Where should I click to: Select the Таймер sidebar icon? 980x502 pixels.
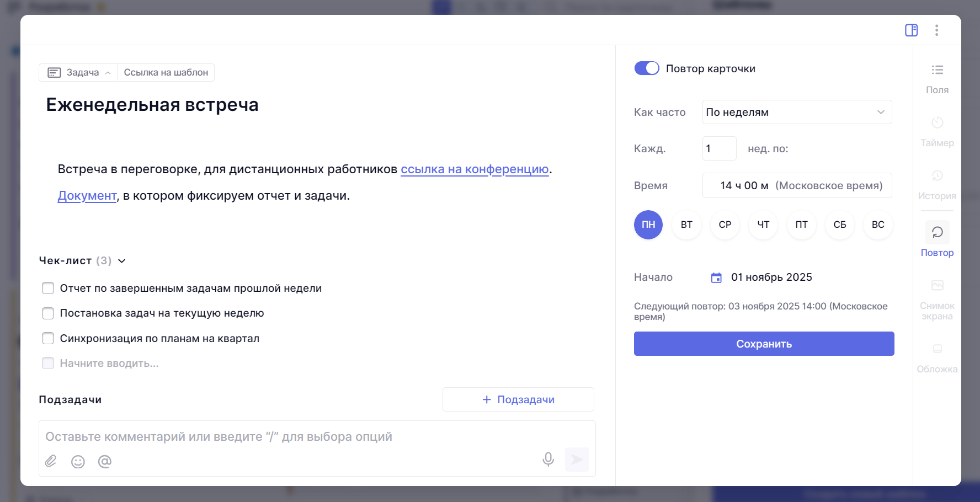937,122
